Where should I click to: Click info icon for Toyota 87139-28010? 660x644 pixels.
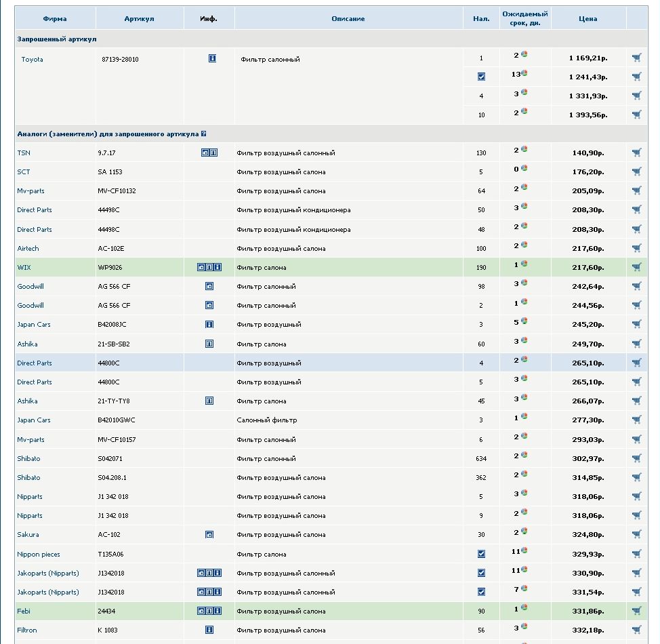212,59
